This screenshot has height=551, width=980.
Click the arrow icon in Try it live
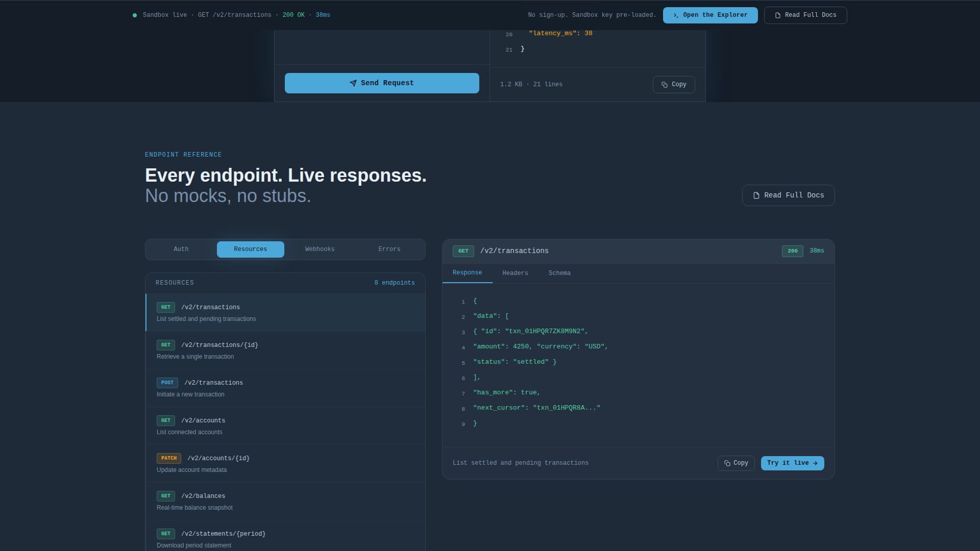pos(815,463)
